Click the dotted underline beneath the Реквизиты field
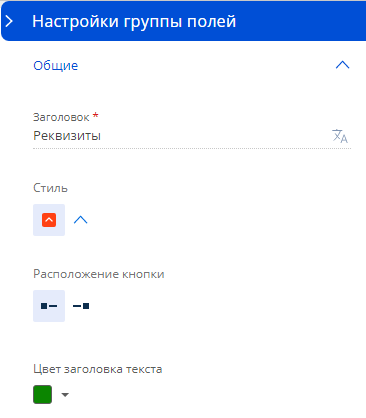Image resolution: width=366 pixels, height=418 pixels. [192, 148]
